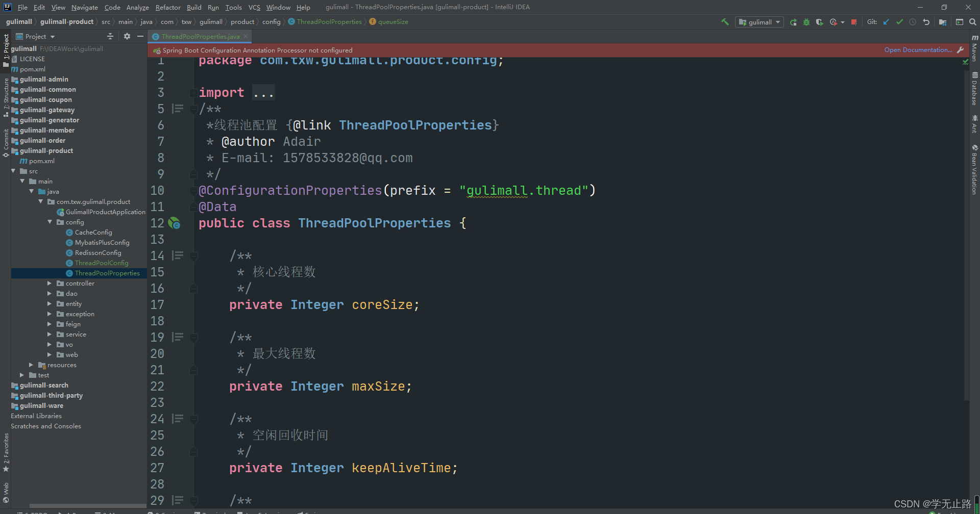
Task: Open the Navigate menu
Action: click(x=85, y=7)
